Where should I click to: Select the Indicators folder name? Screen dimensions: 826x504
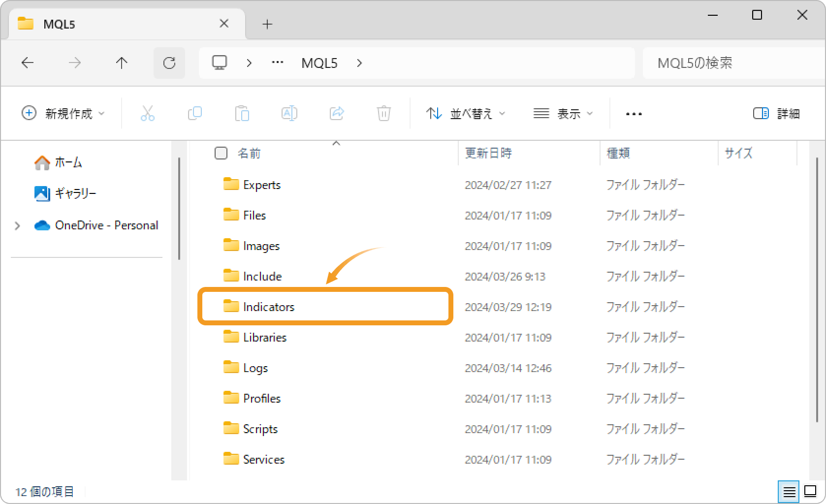pyautogui.click(x=269, y=307)
